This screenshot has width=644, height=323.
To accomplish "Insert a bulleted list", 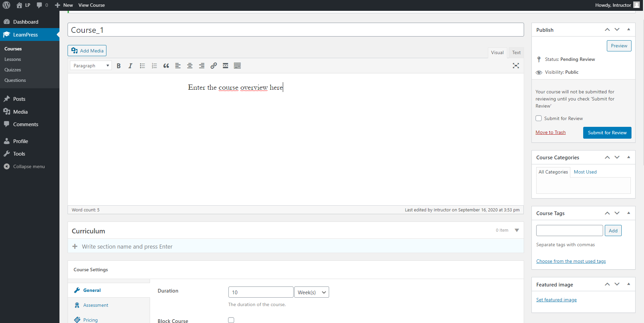I will [143, 66].
